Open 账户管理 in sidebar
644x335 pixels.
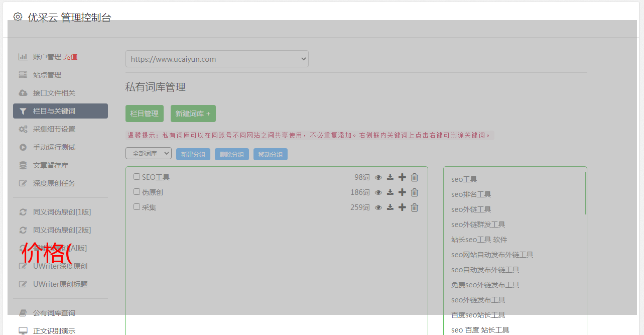pos(47,57)
